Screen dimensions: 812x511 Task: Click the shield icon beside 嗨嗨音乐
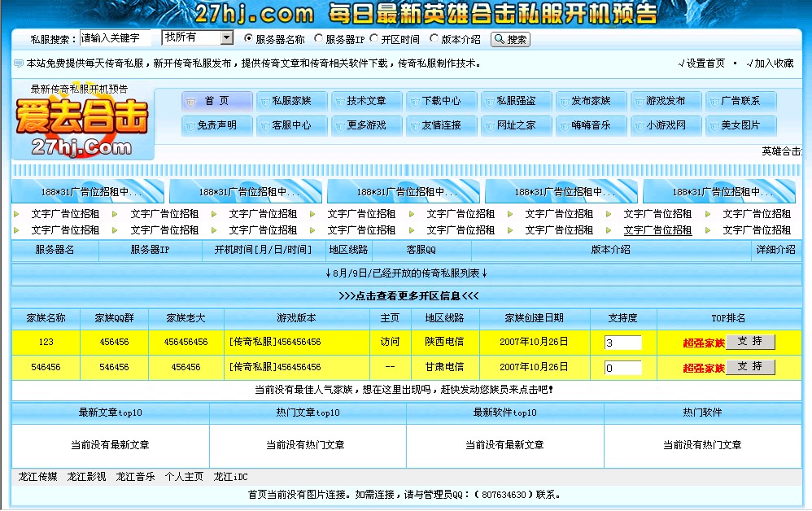tap(564, 127)
